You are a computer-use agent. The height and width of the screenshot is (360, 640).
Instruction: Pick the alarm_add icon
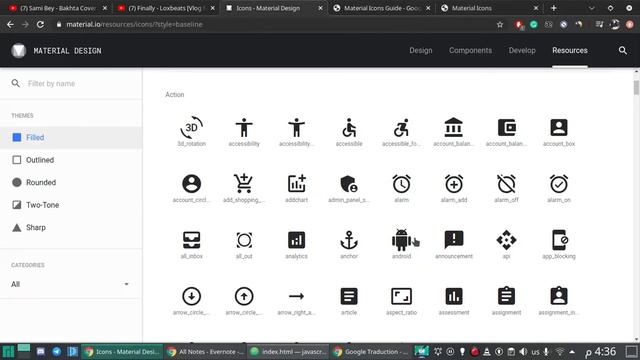(x=454, y=184)
